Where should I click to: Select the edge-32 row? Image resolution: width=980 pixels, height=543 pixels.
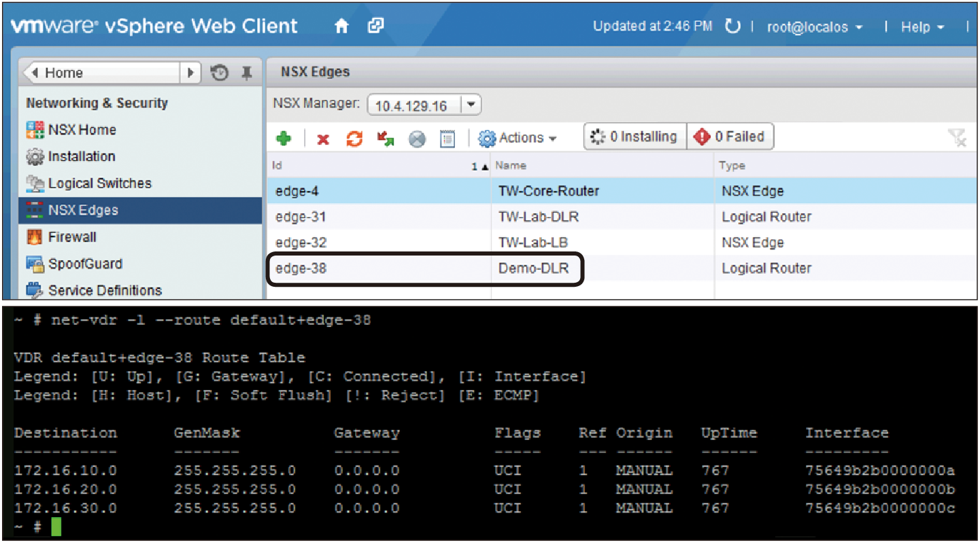[x=622, y=243]
